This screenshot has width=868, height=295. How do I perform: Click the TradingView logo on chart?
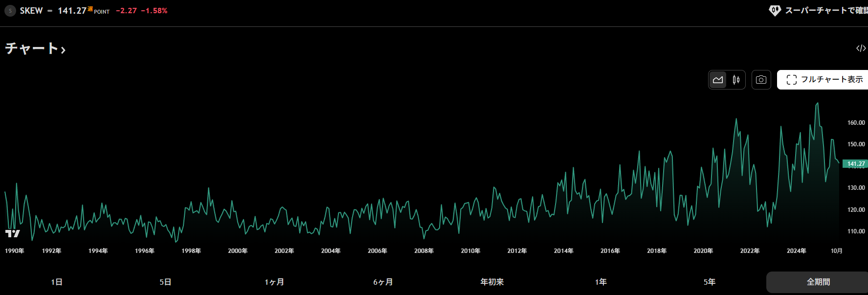point(13,233)
